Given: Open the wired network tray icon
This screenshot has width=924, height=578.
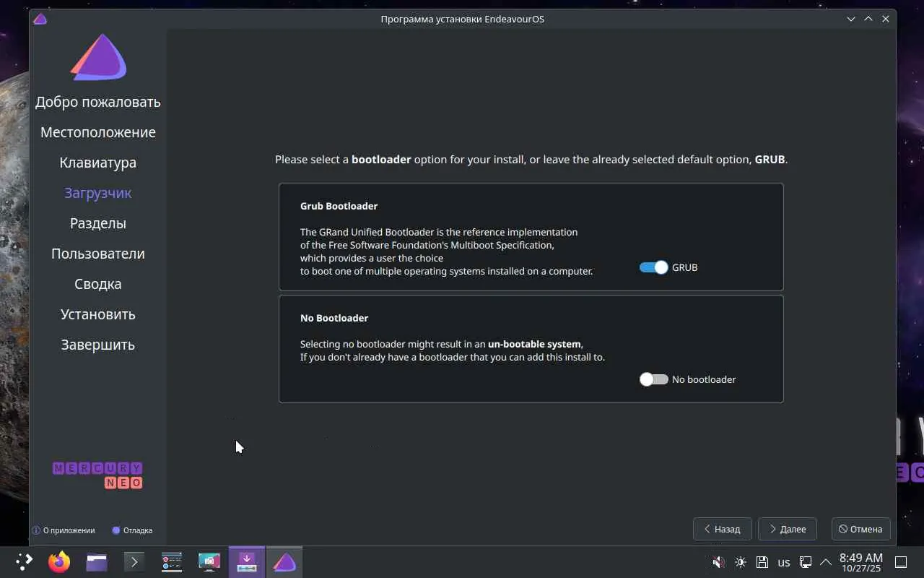Looking at the screenshot, I should click(806, 562).
